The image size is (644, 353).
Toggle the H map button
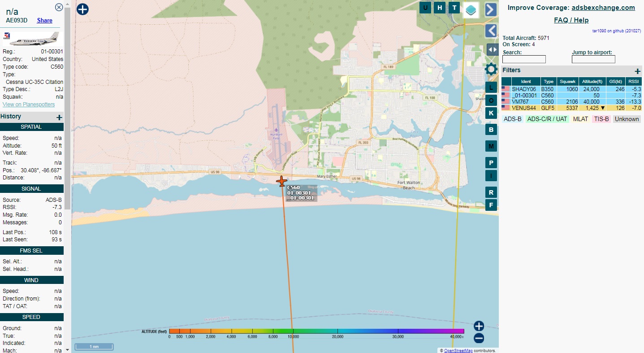click(x=440, y=8)
